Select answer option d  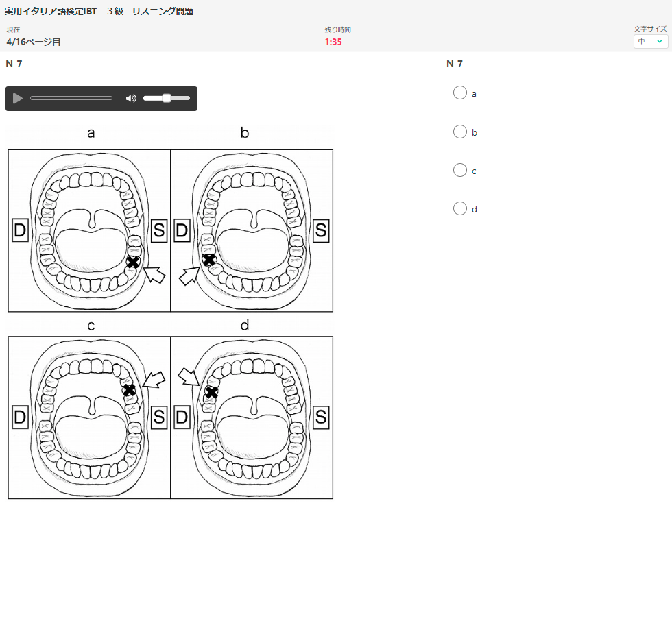point(460,208)
